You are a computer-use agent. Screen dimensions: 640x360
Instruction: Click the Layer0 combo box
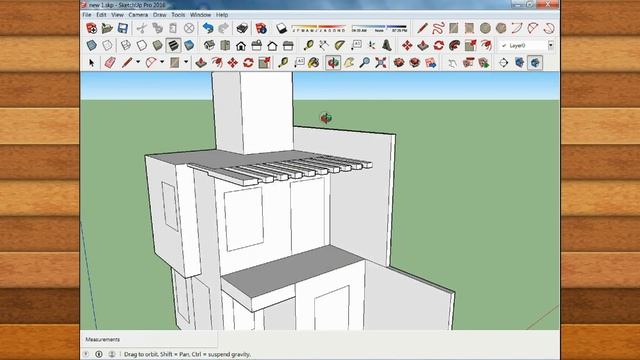click(526, 45)
